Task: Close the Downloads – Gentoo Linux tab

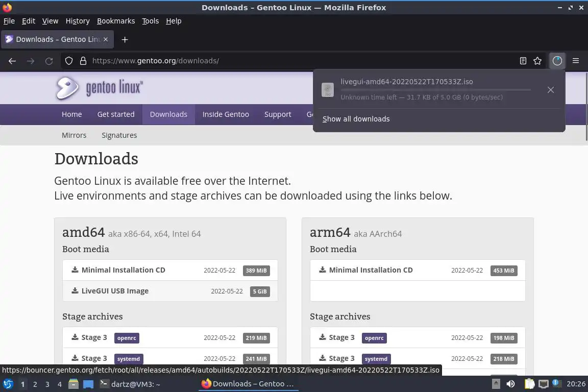Action: pyautogui.click(x=106, y=39)
